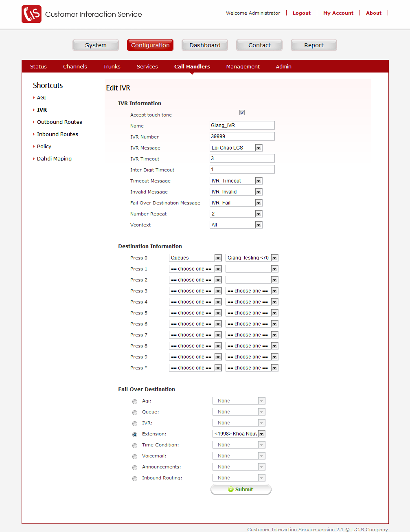Click the Inter Digit Timeout input field
The height and width of the screenshot is (532, 410).
242,169
